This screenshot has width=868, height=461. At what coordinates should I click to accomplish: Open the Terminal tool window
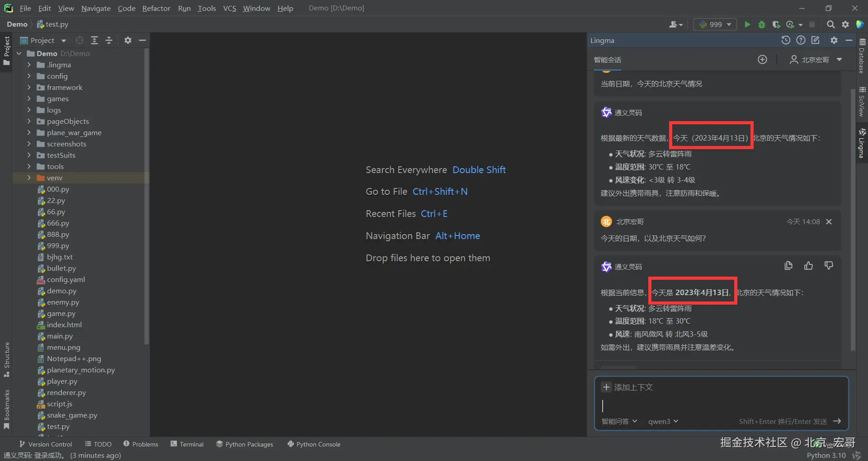pos(187,444)
